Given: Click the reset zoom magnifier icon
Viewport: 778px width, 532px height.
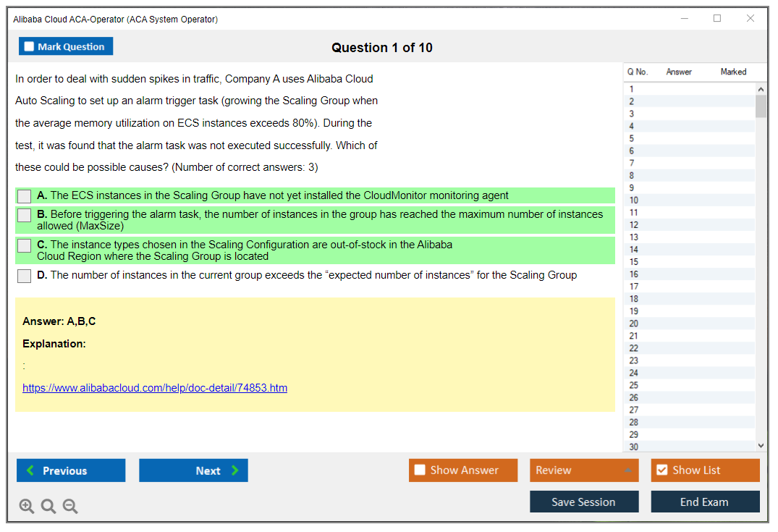Looking at the screenshot, I should point(48,507).
